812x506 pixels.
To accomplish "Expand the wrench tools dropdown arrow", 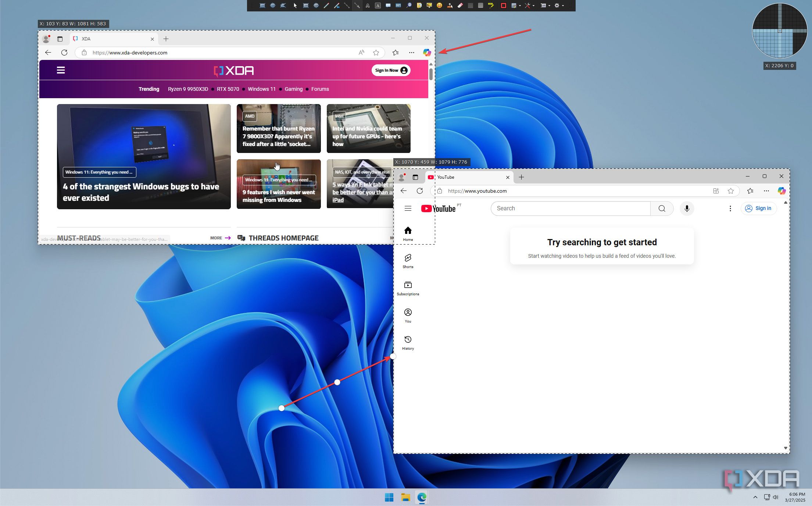I will [533, 6].
